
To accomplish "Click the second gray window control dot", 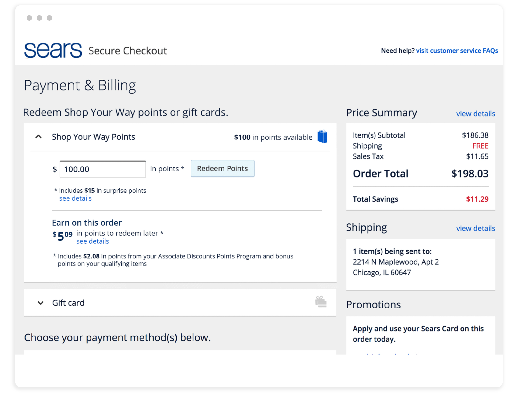I will [39, 18].
